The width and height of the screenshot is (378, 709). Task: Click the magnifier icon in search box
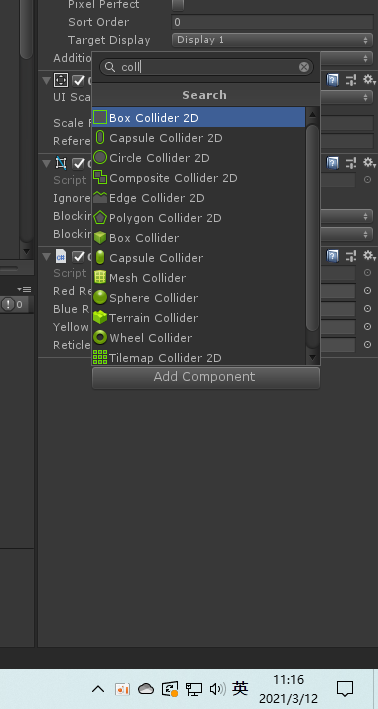(110, 67)
